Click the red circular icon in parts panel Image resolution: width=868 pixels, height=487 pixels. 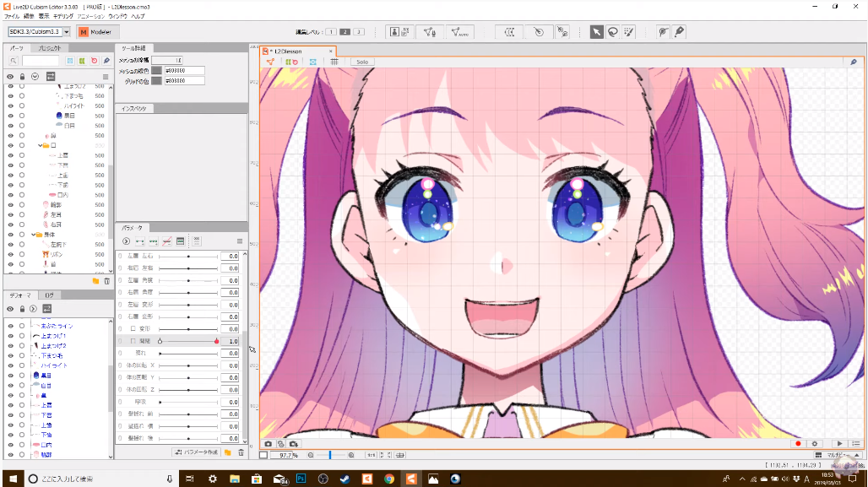point(94,61)
